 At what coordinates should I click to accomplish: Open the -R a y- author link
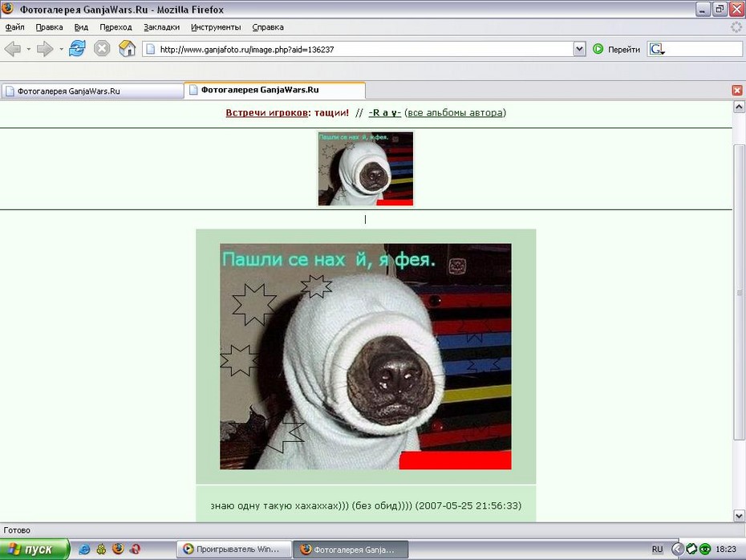tap(384, 113)
